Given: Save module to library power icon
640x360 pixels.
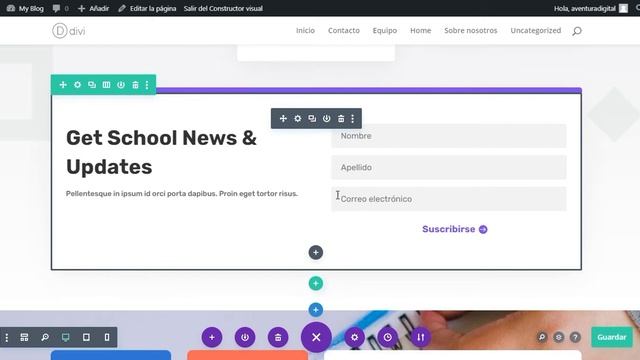Looking at the screenshot, I should tap(327, 118).
